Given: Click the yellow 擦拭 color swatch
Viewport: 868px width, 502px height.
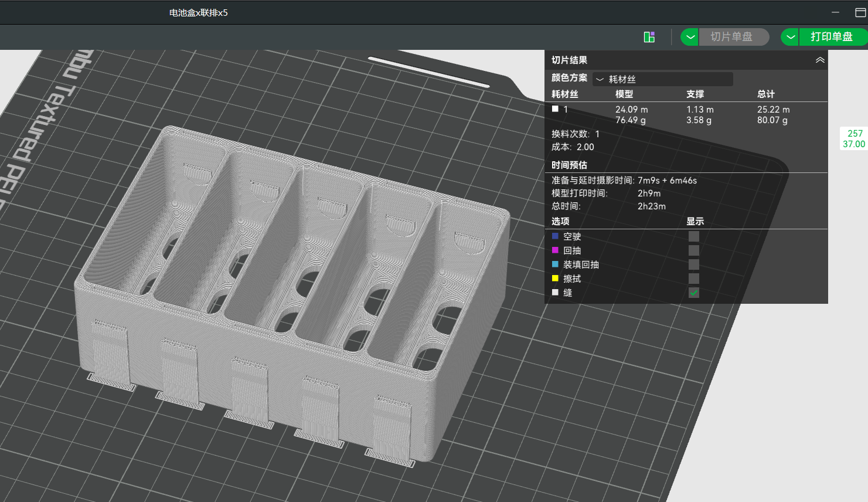Looking at the screenshot, I should coord(555,279).
